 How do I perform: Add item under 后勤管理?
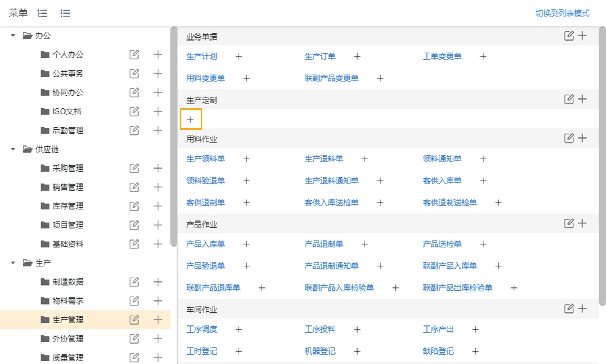tap(158, 130)
